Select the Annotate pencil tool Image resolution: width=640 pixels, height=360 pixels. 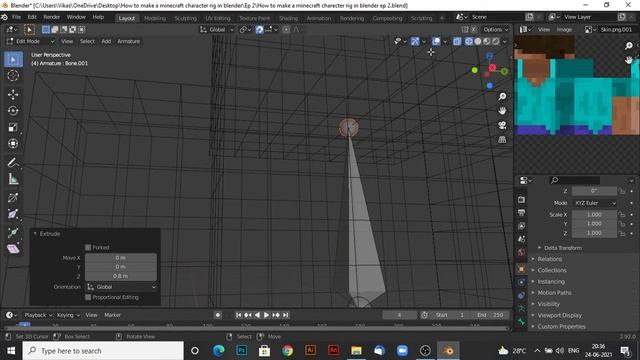pos(13,162)
